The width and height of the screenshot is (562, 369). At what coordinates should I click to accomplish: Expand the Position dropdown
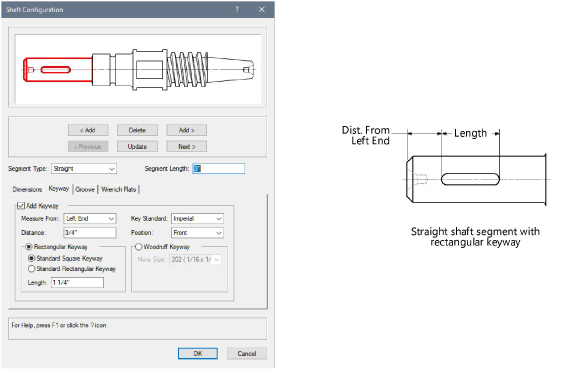(197, 233)
